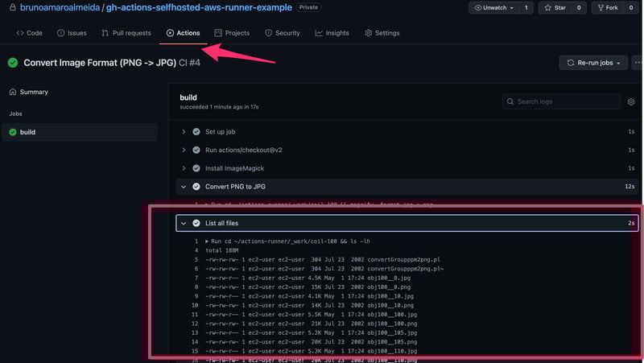Open log settings gear icon
This screenshot has height=363, width=644.
(x=630, y=102)
